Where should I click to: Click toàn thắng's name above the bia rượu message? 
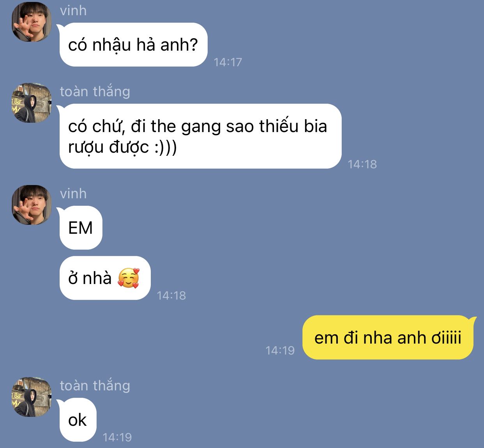[x=95, y=91]
